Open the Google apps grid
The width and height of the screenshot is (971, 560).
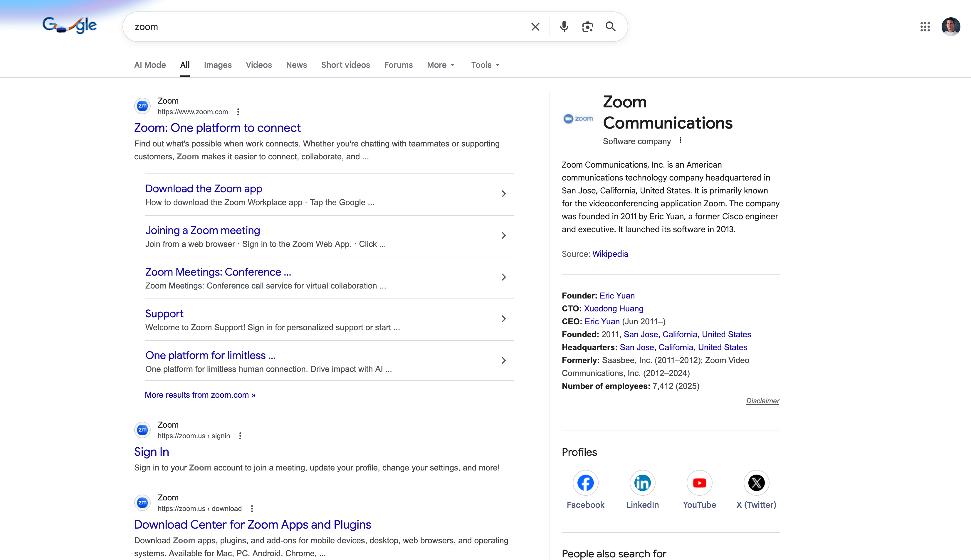[x=925, y=26]
